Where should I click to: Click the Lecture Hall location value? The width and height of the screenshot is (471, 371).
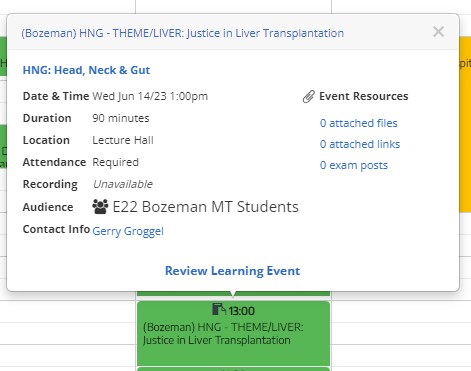[x=123, y=140]
